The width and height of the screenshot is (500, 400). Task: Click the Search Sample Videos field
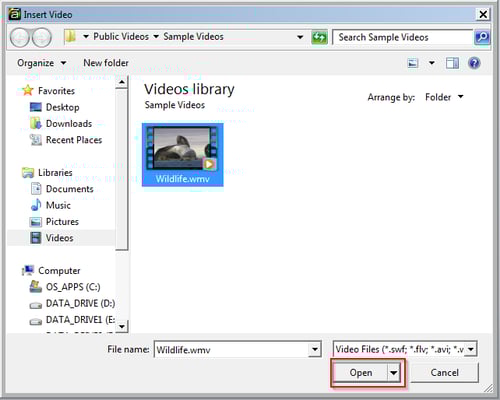pyautogui.click(x=403, y=37)
